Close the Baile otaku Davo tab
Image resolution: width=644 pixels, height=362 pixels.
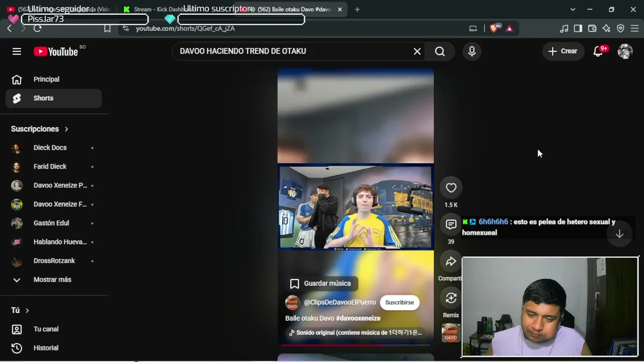[340, 10]
